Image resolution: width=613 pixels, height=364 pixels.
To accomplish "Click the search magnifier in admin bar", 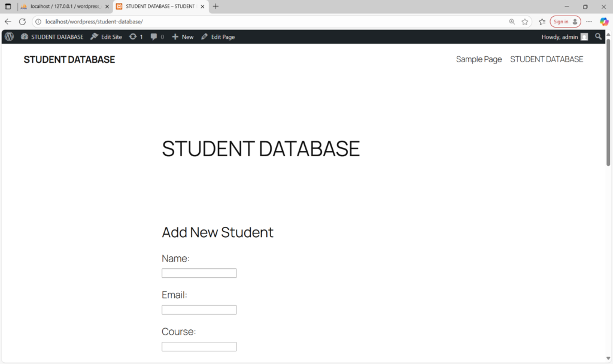I will (x=598, y=37).
